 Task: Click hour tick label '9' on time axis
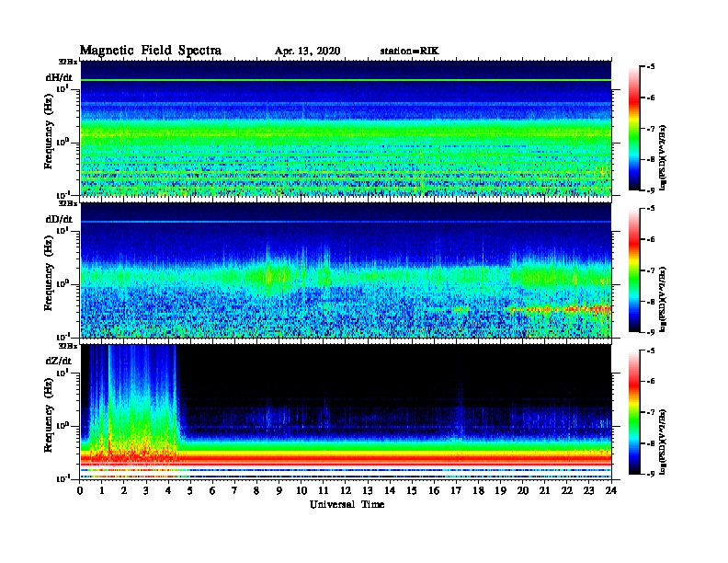[279, 490]
